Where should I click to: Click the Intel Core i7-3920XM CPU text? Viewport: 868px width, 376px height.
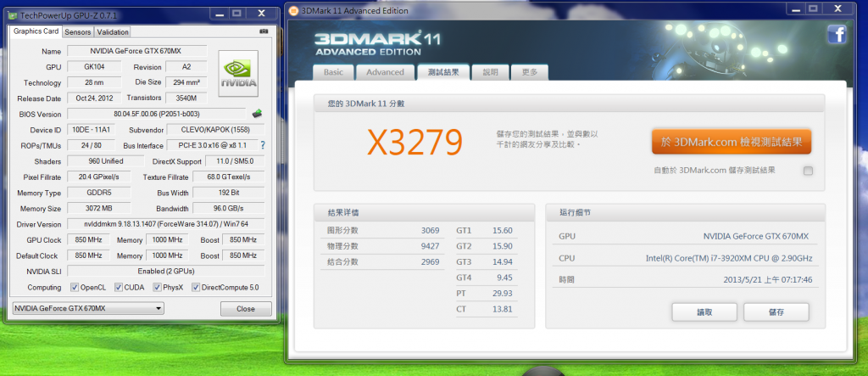(x=729, y=258)
